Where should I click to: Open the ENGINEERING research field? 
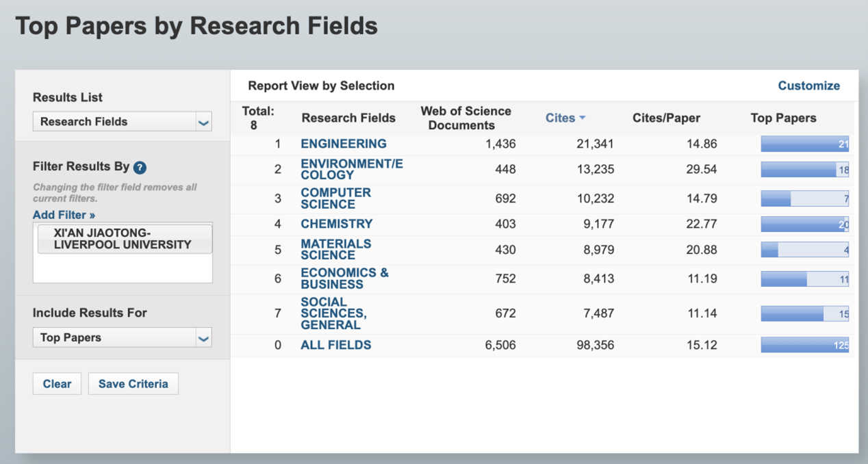344,144
